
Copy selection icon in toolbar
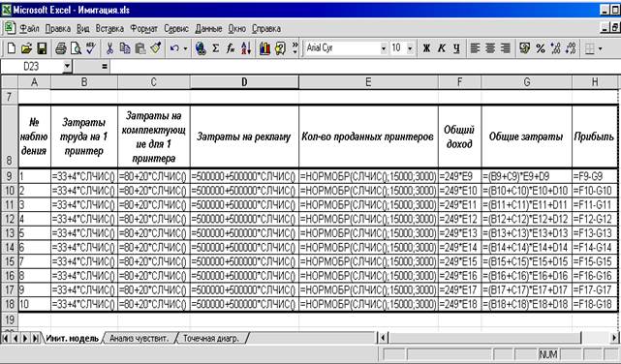pos(125,48)
